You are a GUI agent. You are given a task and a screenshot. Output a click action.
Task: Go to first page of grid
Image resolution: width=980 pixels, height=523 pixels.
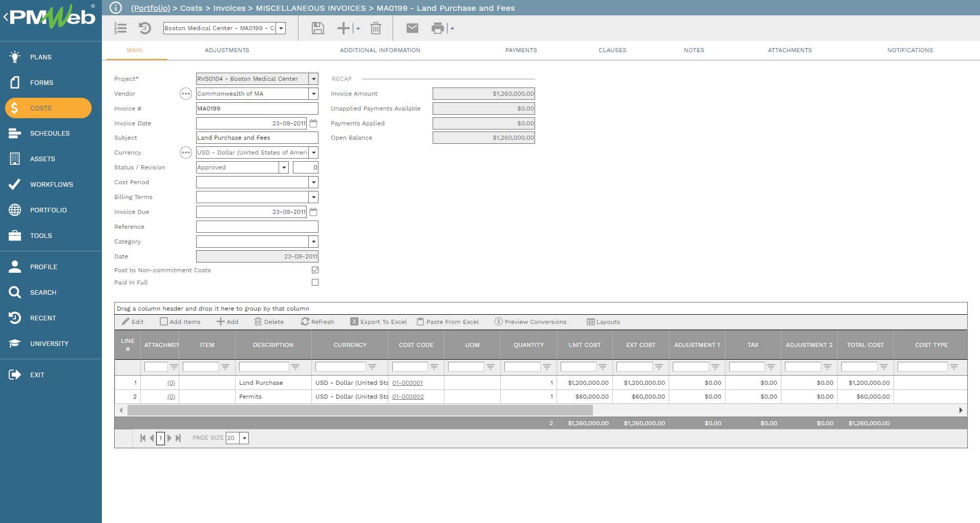click(143, 438)
